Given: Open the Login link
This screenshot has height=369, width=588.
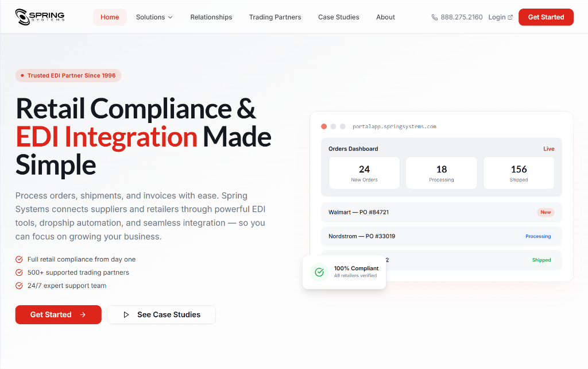Looking at the screenshot, I should (500, 17).
